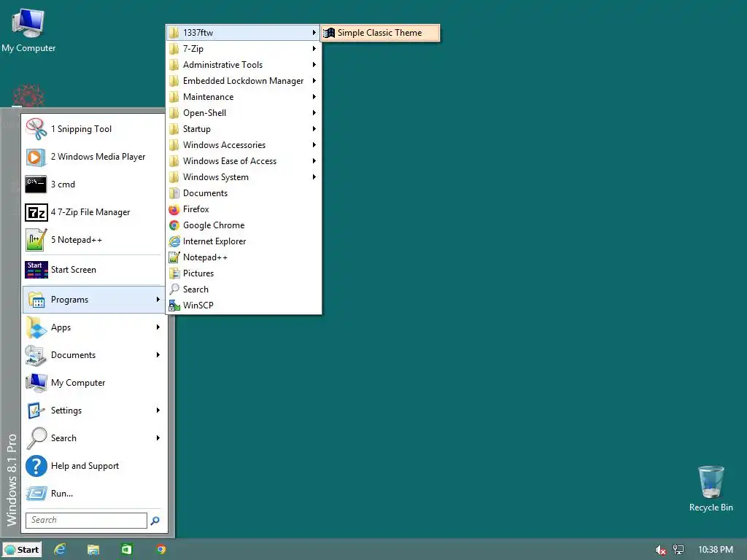Open the Help and Support question mark icon
The width and height of the screenshot is (747, 560).
(x=36, y=466)
